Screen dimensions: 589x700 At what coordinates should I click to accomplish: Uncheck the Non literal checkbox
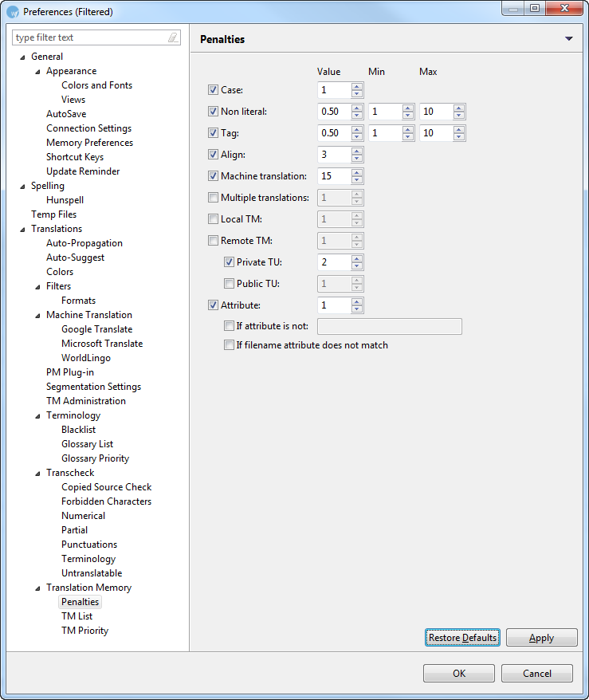[x=214, y=111]
